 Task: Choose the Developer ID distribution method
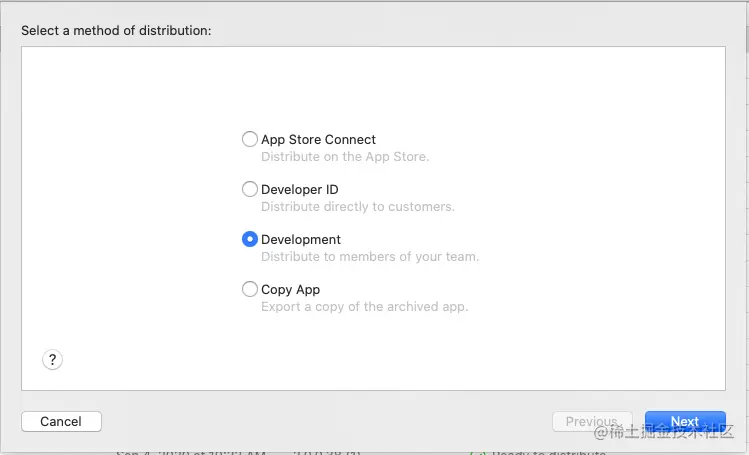pos(249,189)
